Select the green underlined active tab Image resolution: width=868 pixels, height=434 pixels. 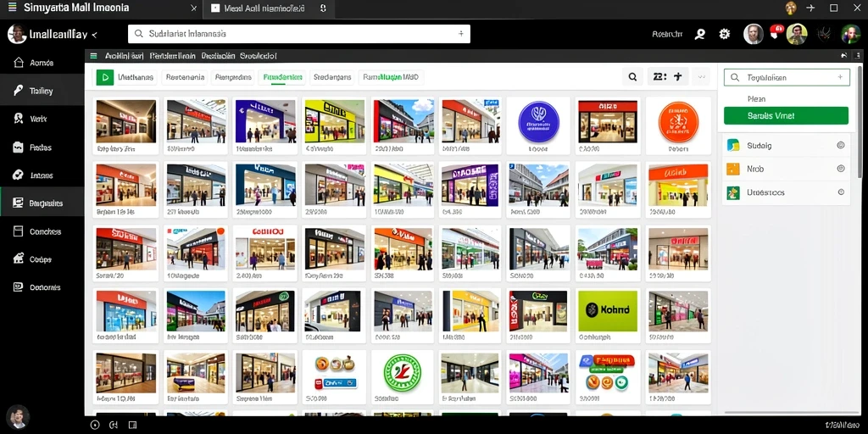click(281, 77)
